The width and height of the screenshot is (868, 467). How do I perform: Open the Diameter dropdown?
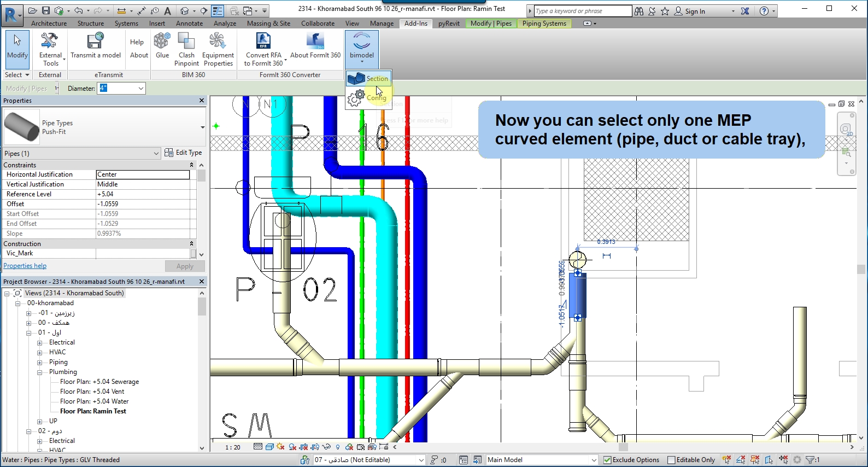tap(140, 89)
